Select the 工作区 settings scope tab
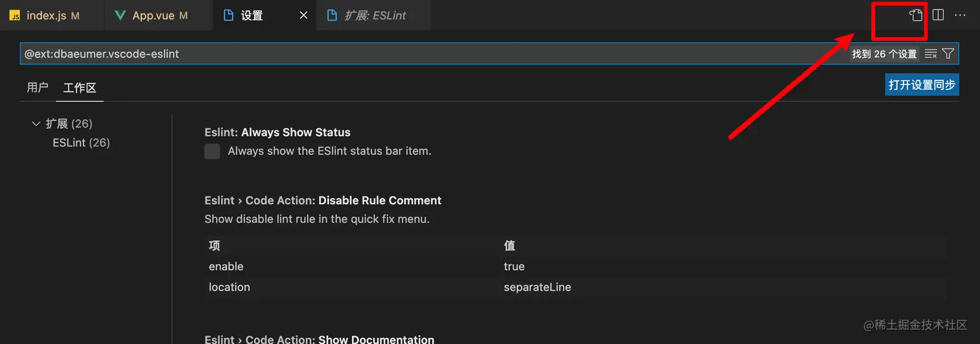980x344 pixels. click(80, 87)
